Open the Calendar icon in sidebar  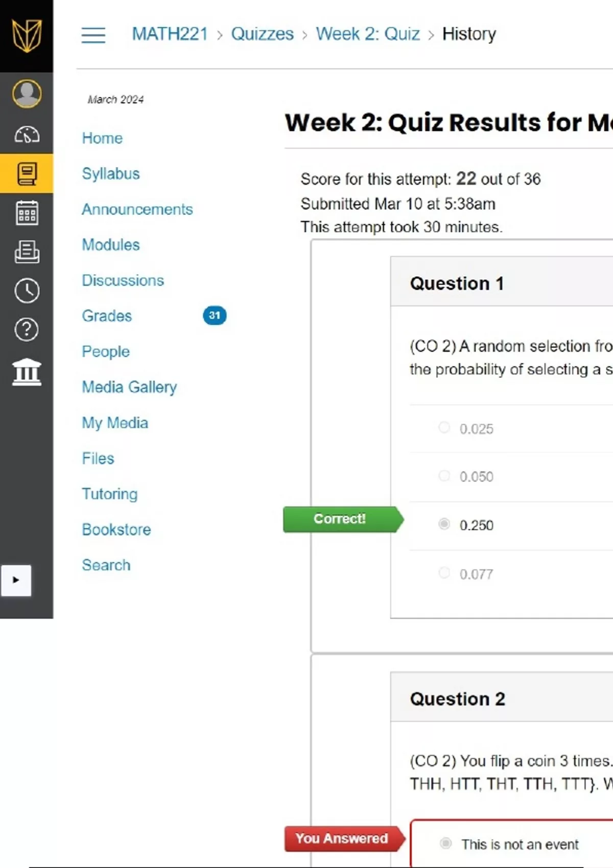(27, 212)
